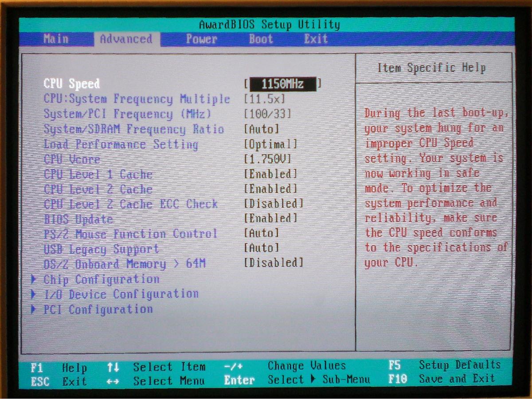532x399 pixels.
Task: Click F10 Save and Exit legend
Action: pos(442,379)
